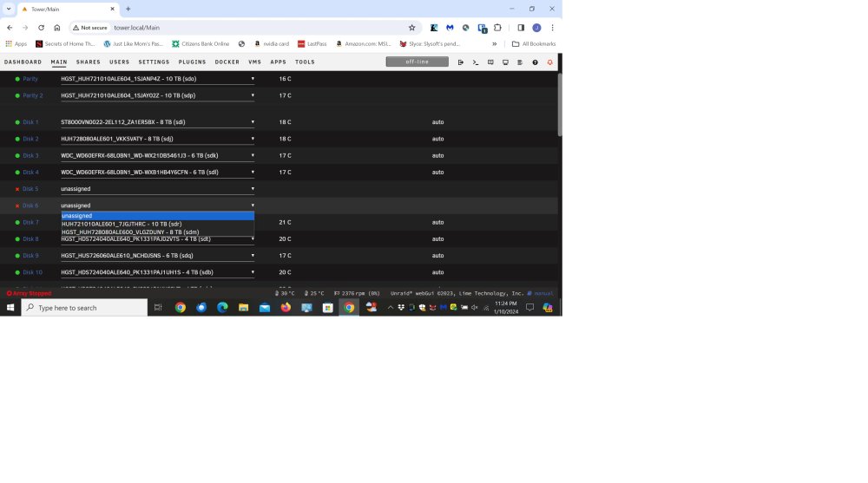868x483 pixels.
Task: Click the 'off-line' status bar indicator
Action: coord(418,62)
